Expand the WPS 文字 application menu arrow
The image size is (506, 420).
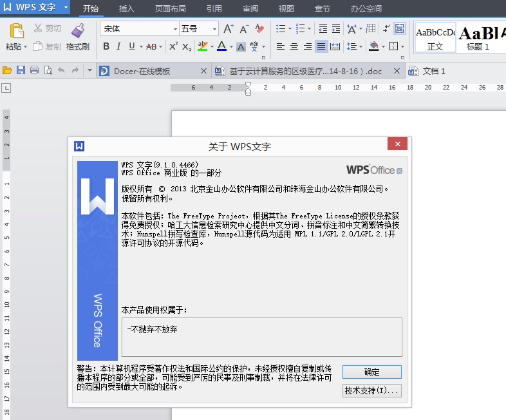[x=66, y=7]
